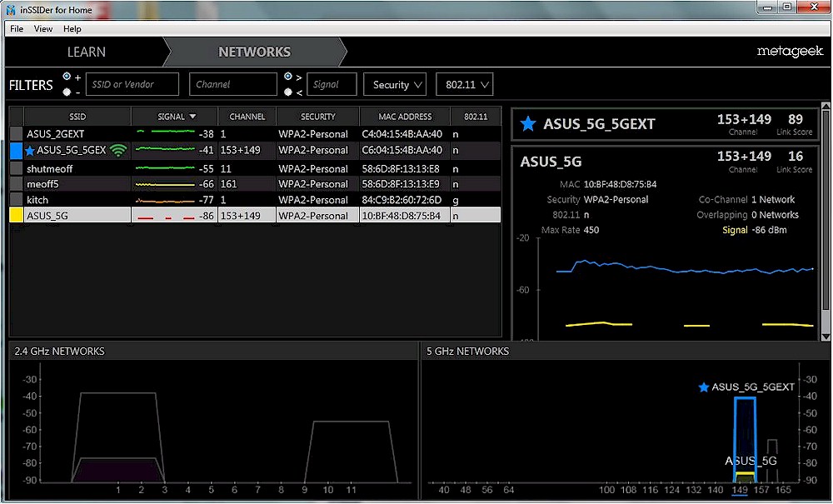Toggle the color box of shutmeoff row
833x504 pixels.
17,168
